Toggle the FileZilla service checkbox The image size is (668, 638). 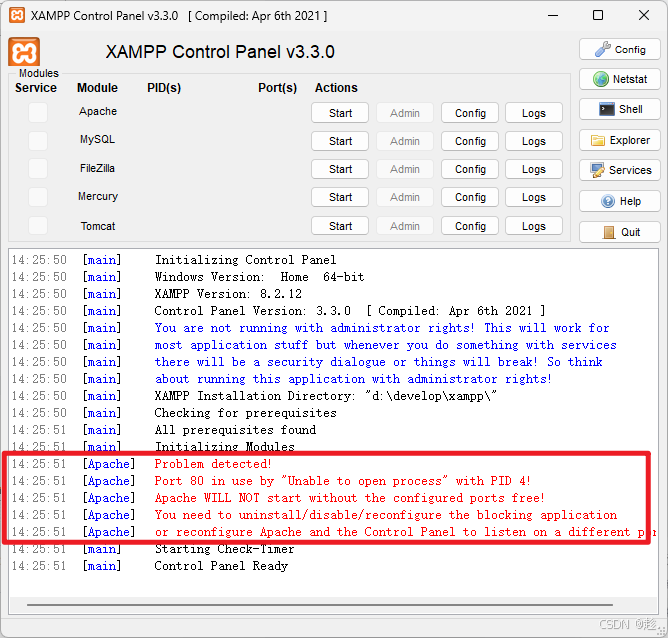(x=38, y=169)
